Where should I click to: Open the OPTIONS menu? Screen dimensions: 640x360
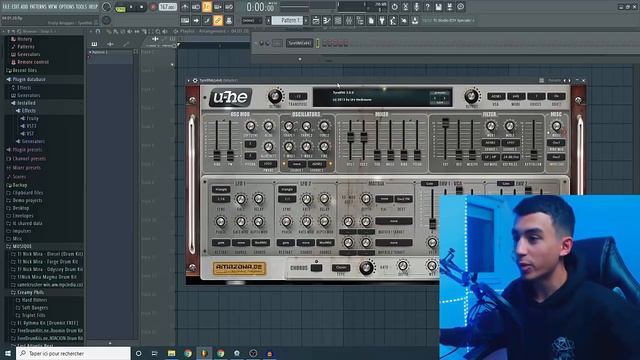tap(67, 7)
